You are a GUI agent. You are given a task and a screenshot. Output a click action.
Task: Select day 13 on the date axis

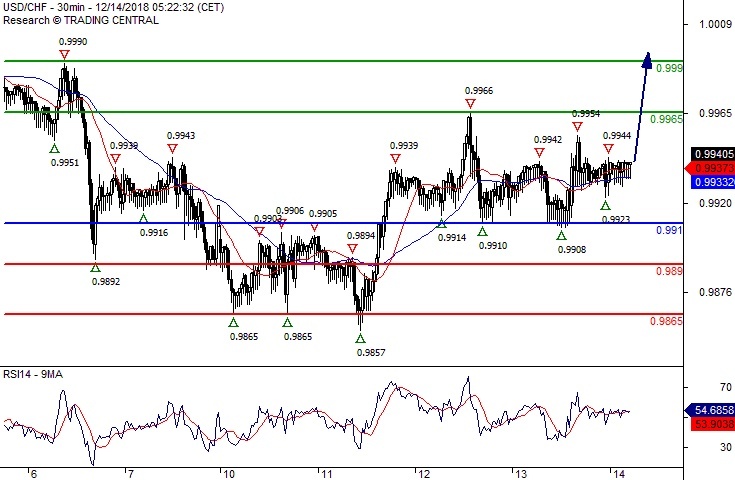(521, 474)
